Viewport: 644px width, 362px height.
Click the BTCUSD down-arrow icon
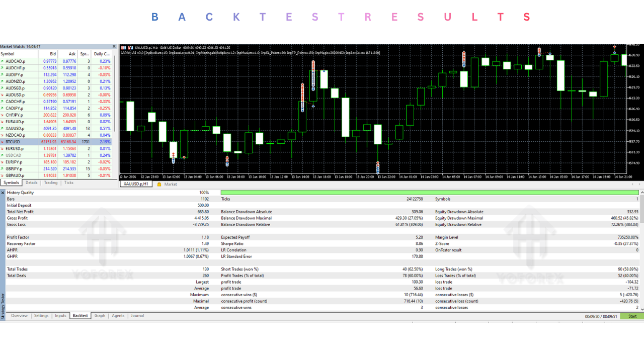[2, 142]
